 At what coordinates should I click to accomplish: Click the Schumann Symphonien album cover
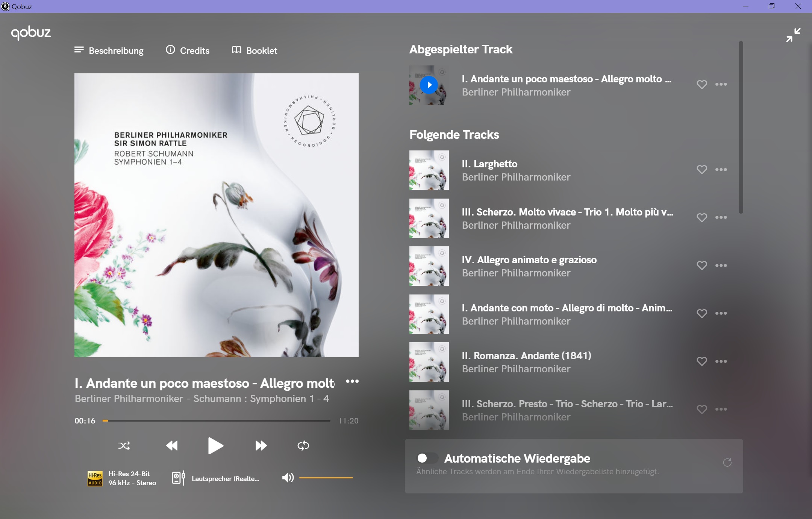pyautogui.click(x=217, y=215)
